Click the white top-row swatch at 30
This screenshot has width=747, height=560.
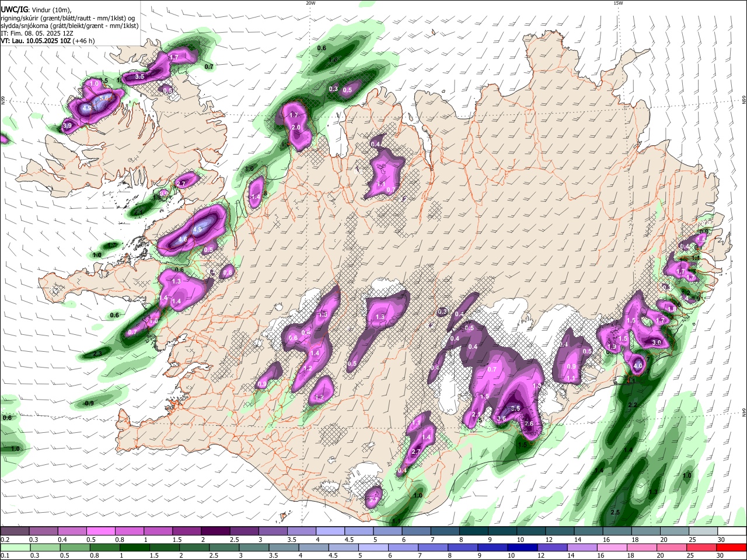coord(732,531)
